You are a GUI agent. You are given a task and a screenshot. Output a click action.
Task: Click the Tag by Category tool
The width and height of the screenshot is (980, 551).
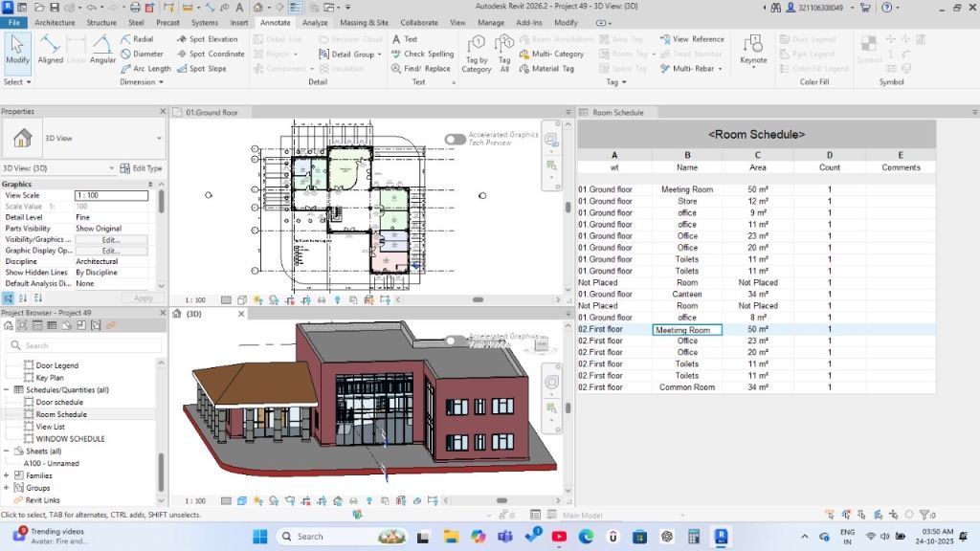tap(476, 53)
